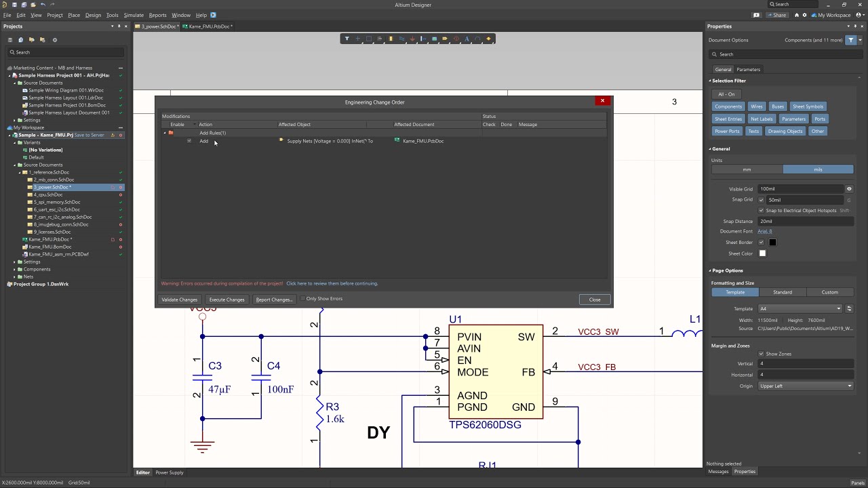Click the link to review compilation errors
The width and height of the screenshot is (868, 488).
click(332, 283)
